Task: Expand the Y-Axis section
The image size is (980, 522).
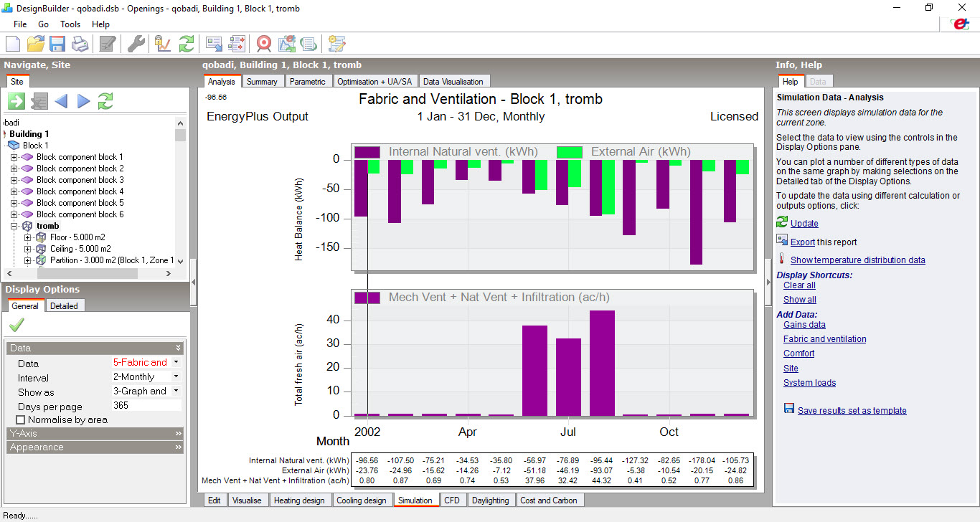Action: pyautogui.click(x=95, y=434)
